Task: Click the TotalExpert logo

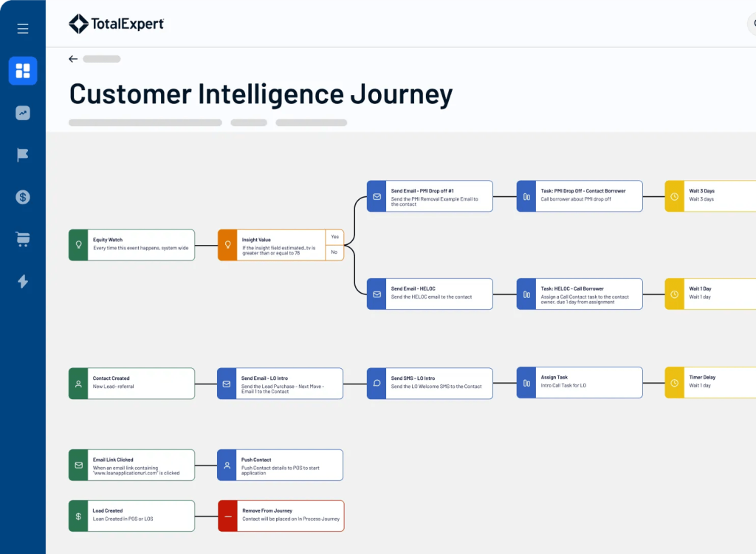Action: point(116,24)
